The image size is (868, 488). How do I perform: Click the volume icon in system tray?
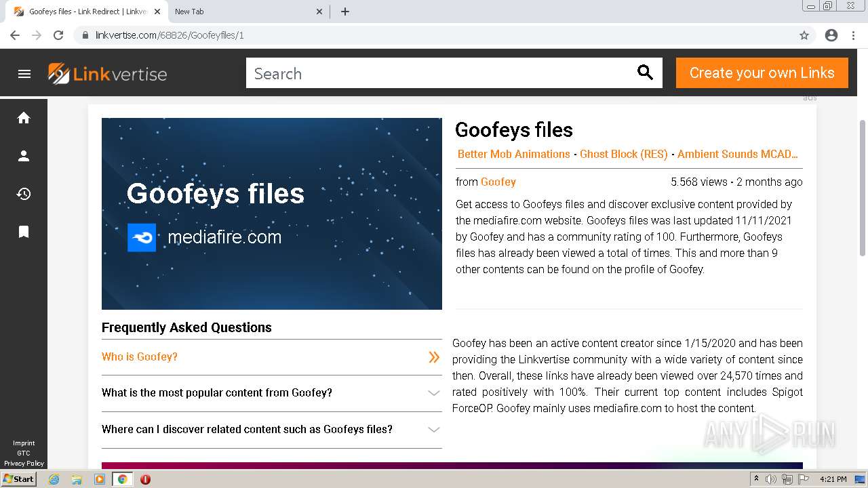[x=771, y=479]
